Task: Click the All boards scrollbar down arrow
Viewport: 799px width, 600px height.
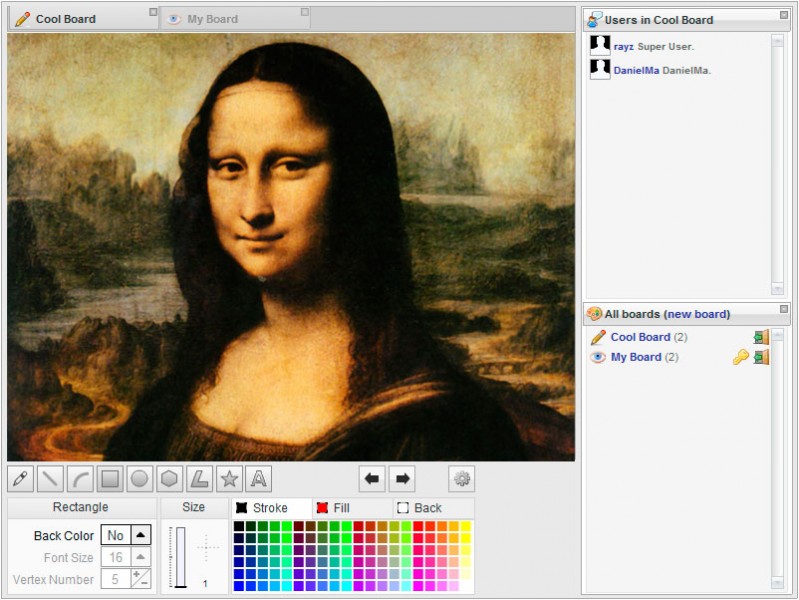Action: tap(777, 583)
